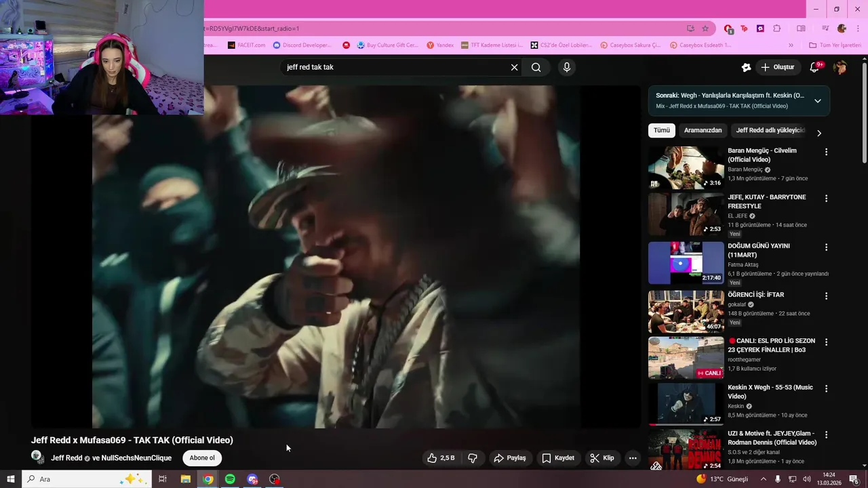This screenshot has width=868, height=488.
Task: Open Buy Culture Gift Cer bookmark
Action: tap(388, 45)
